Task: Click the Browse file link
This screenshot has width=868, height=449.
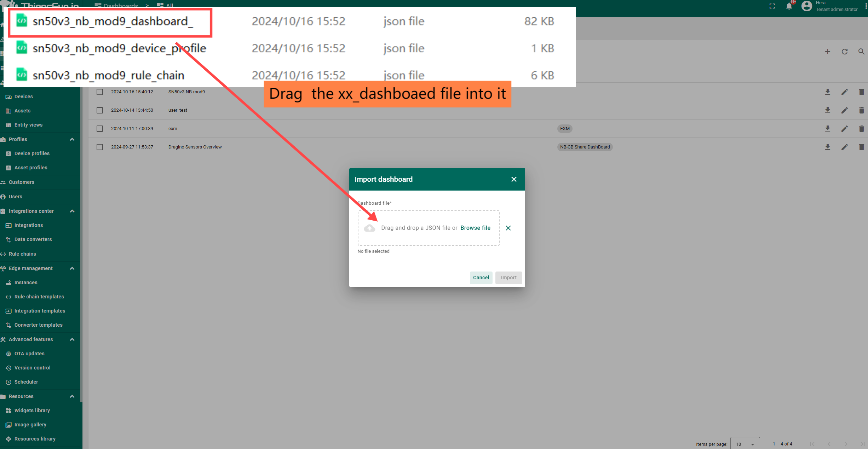Action: click(x=475, y=228)
